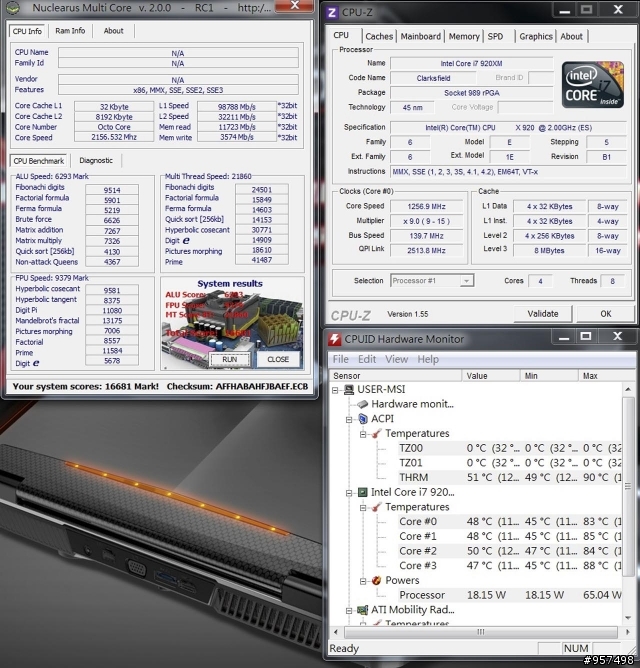
Task: Click the Multi Thread Prime score 41487
Action: tap(262, 260)
